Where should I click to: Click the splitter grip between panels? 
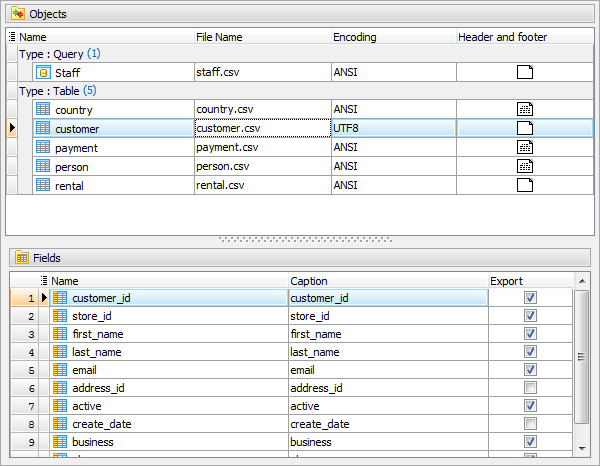pos(305,240)
